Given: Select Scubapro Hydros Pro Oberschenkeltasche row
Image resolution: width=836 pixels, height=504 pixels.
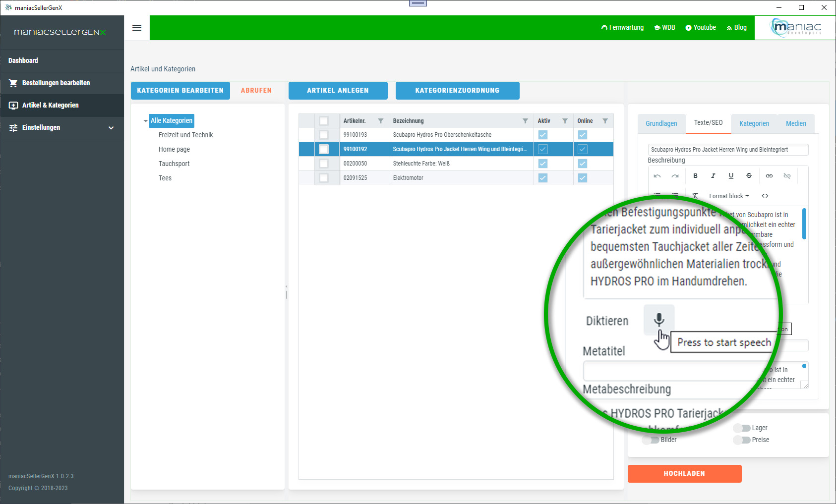Looking at the screenshot, I should tap(456, 135).
